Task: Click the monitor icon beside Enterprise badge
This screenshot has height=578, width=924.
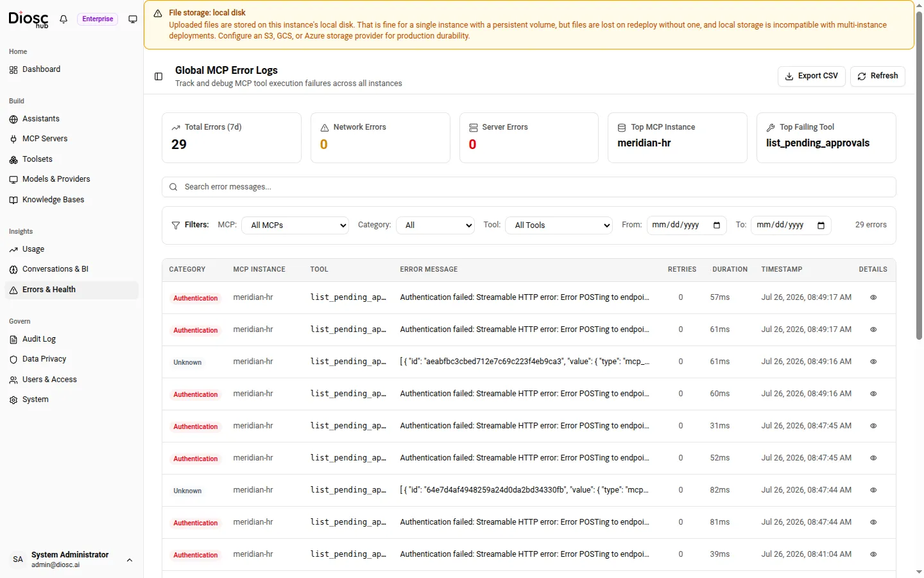Action: 133,19
